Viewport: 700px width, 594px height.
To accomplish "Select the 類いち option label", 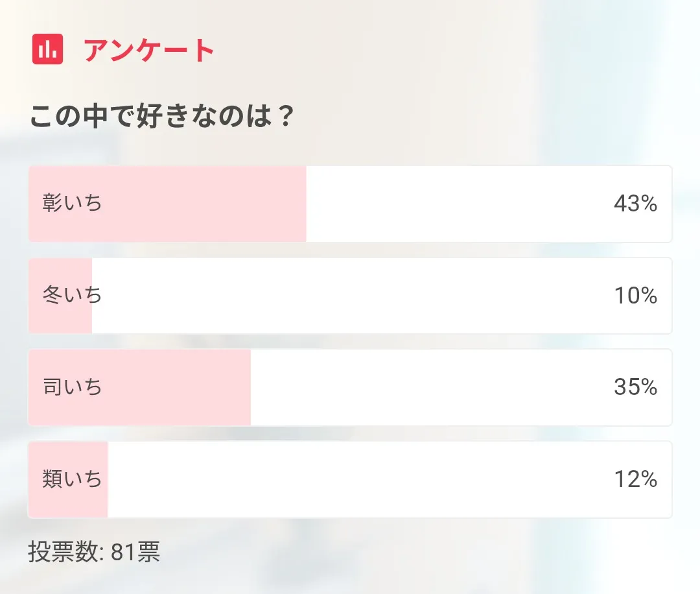I will click(x=73, y=480).
